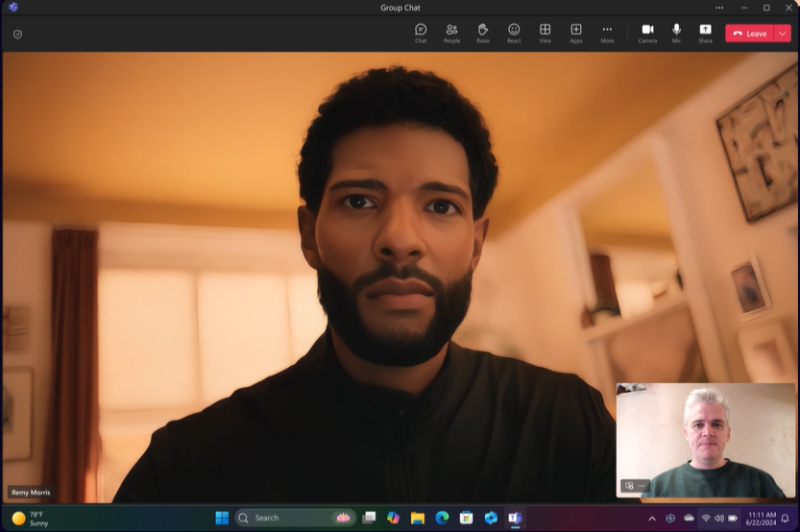Screen dimensions: 800x532
Task: Select the self-view video thumbnail
Action: coord(706,440)
